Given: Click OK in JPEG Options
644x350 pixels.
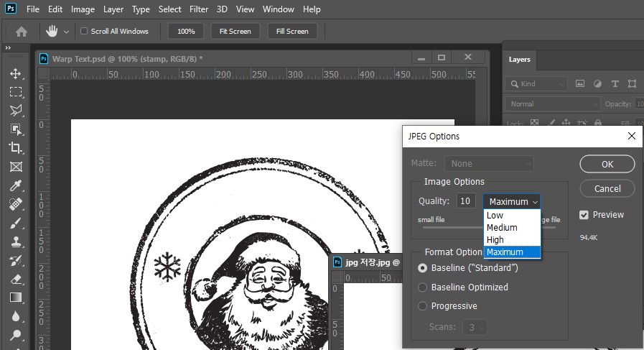Looking at the screenshot, I should click(607, 164).
